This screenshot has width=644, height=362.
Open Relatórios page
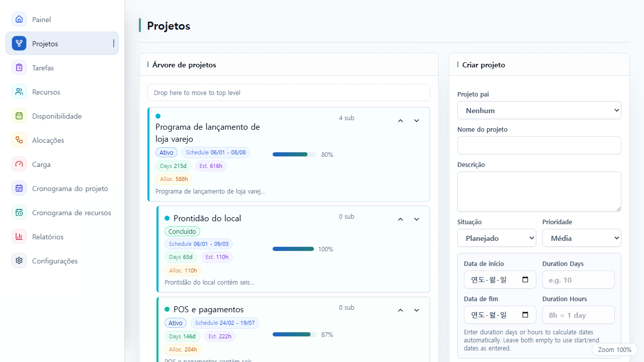click(62, 237)
